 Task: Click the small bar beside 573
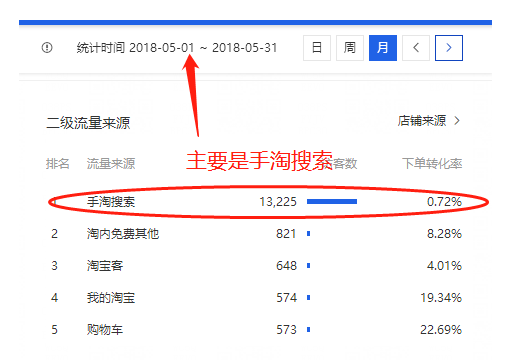pyautogui.click(x=309, y=330)
